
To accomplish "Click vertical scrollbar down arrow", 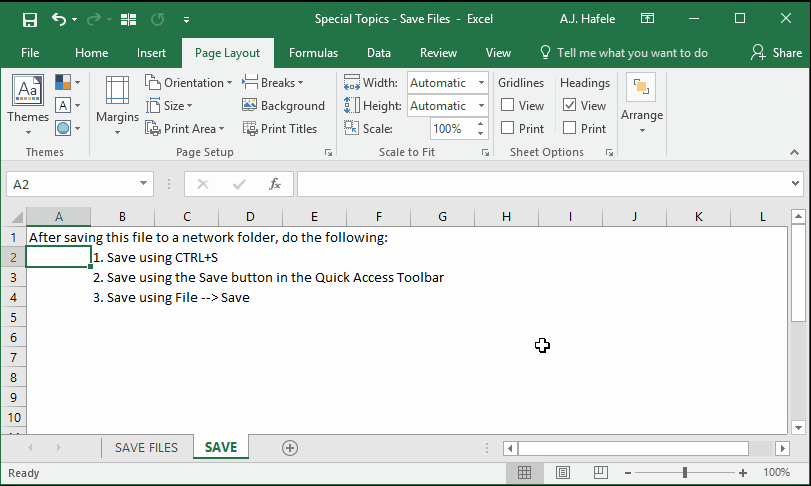I will tap(798, 428).
